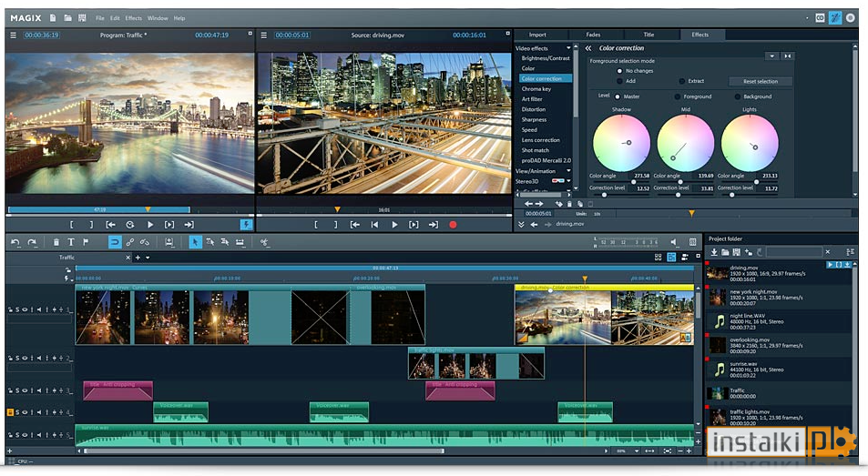This screenshot has height=476, width=868.
Task: Click the Redo arrow in timeline toolbar
Action: [x=32, y=242]
